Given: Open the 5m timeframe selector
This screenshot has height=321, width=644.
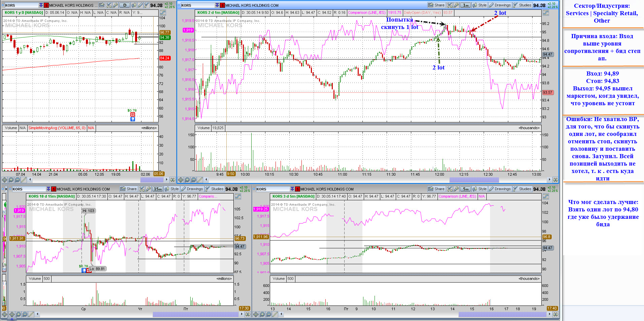Looking at the screenshot, I should pyautogui.click(x=465, y=189).
